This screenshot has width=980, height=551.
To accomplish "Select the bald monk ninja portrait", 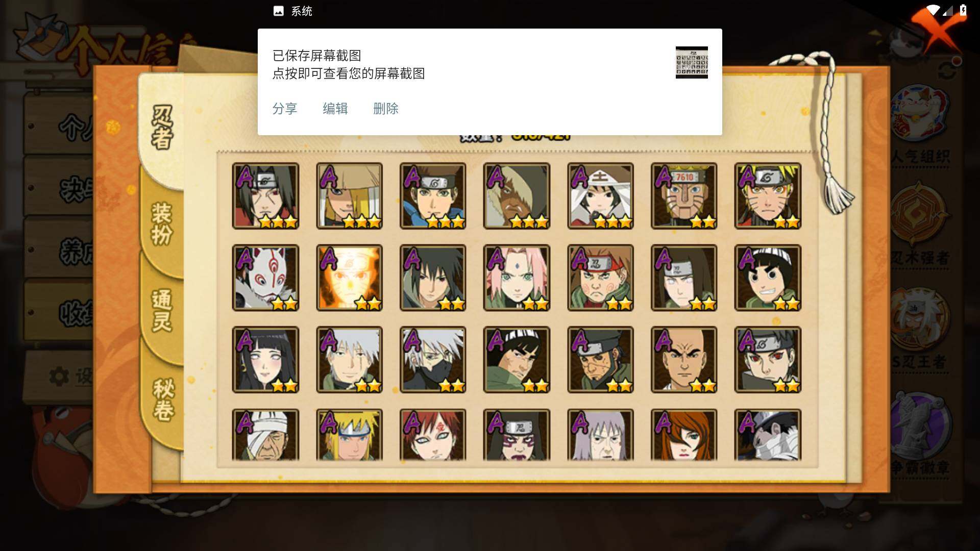I will click(x=684, y=360).
